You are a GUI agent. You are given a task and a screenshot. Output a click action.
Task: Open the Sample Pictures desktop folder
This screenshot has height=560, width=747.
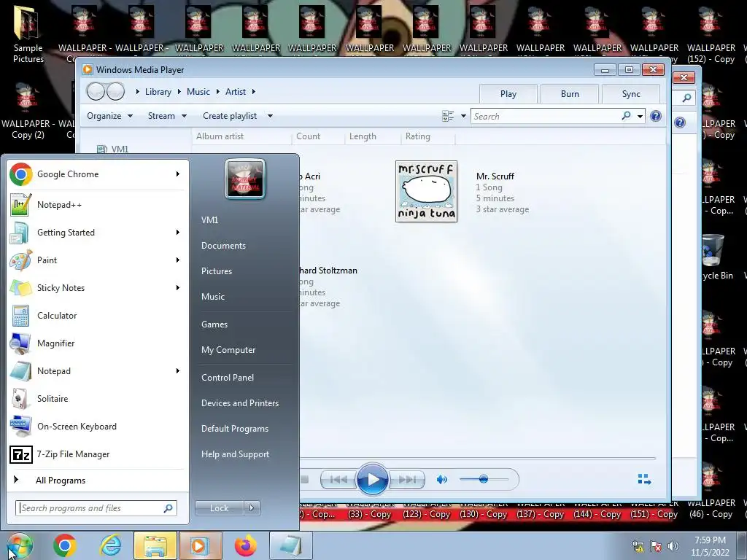28,34
